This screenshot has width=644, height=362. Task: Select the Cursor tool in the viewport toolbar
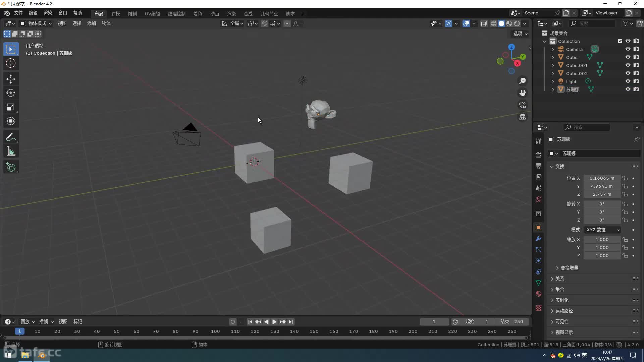click(x=11, y=63)
